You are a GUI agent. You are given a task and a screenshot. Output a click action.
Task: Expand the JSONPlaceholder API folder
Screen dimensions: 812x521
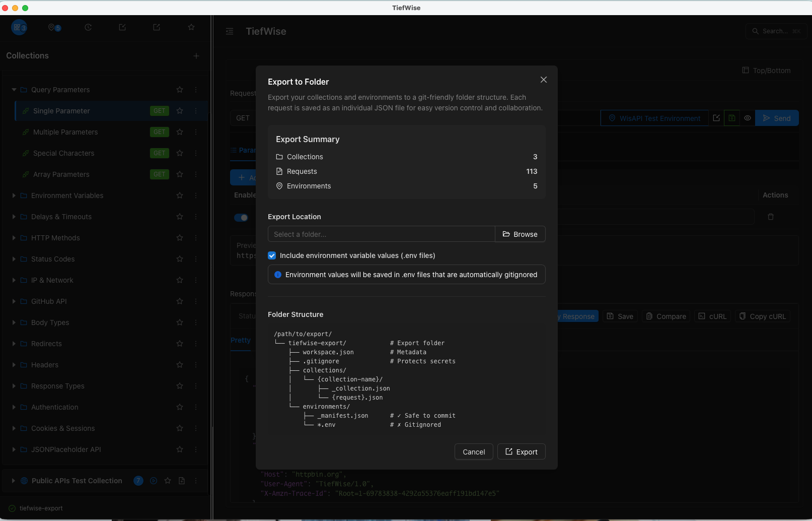14,449
